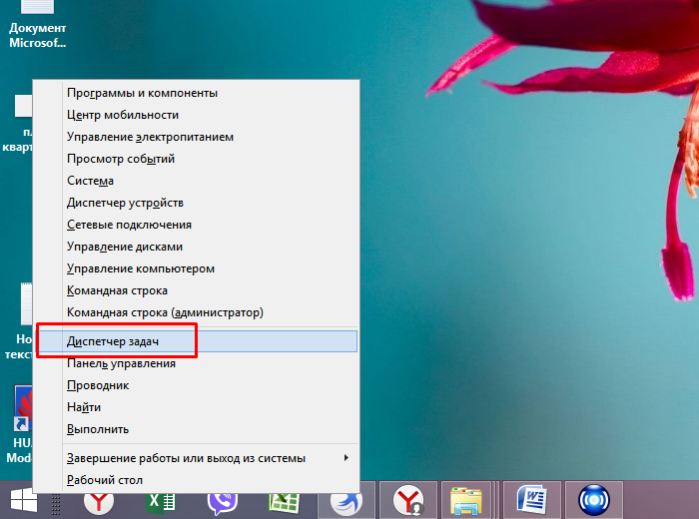Viewport: 699px width, 519px height.
Task: Open Сетевые подключения
Action: [196, 224]
